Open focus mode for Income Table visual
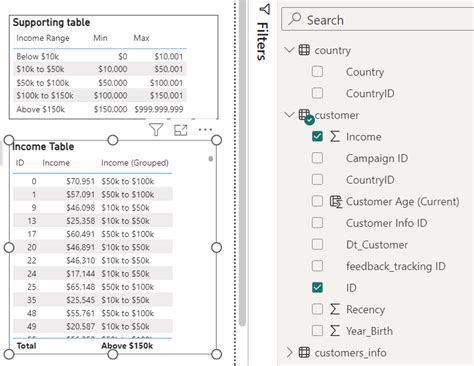 coord(181,130)
